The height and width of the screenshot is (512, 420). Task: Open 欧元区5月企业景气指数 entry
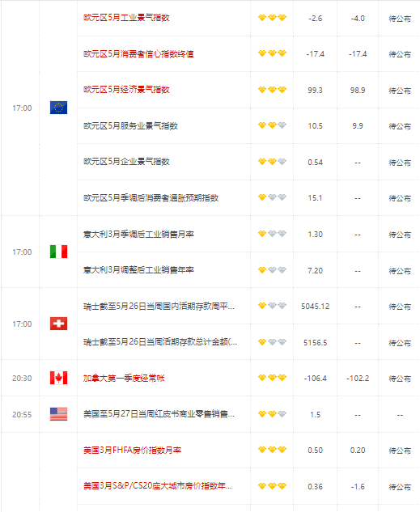click(126, 162)
